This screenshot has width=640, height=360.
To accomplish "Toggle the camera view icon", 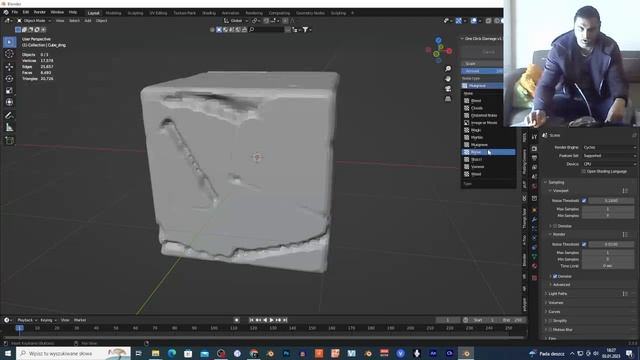I will coord(448,89).
